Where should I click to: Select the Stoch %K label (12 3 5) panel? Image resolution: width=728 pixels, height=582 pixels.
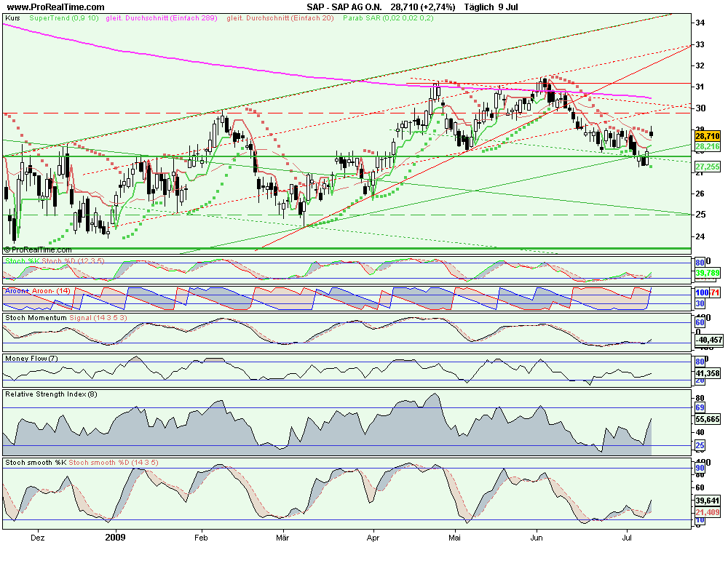tap(23, 261)
